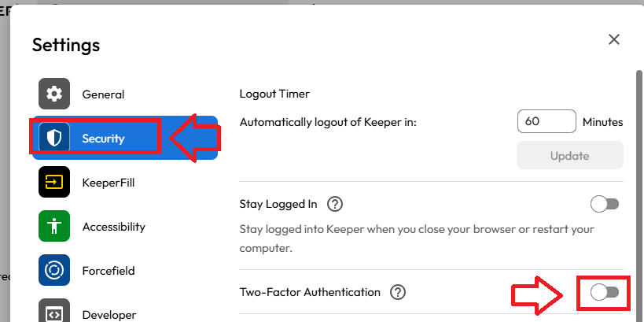Close the Settings dialog
This screenshot has width=644, height=322.
point(614,39)
